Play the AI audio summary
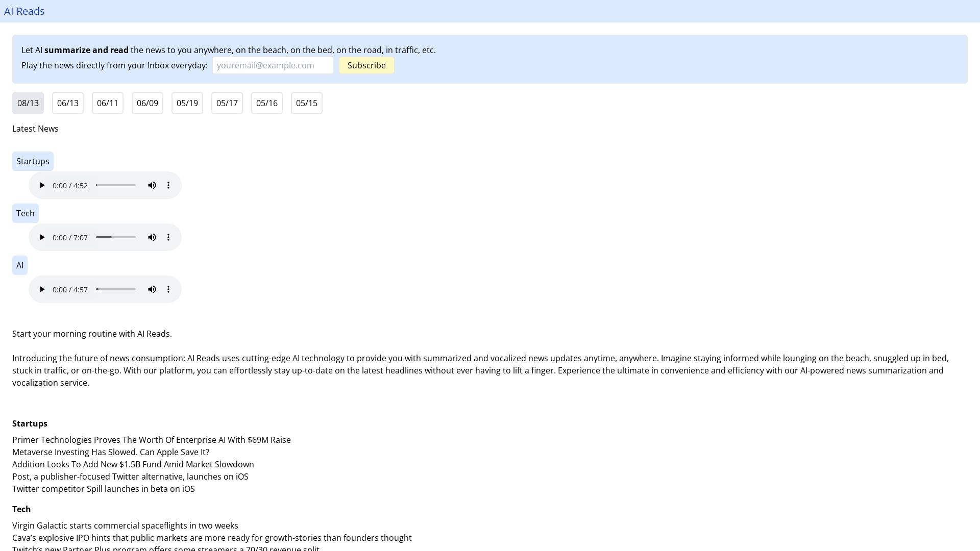The width and height of the screenshot is (980, 551). pyautogui.click(x=42, y=290)
